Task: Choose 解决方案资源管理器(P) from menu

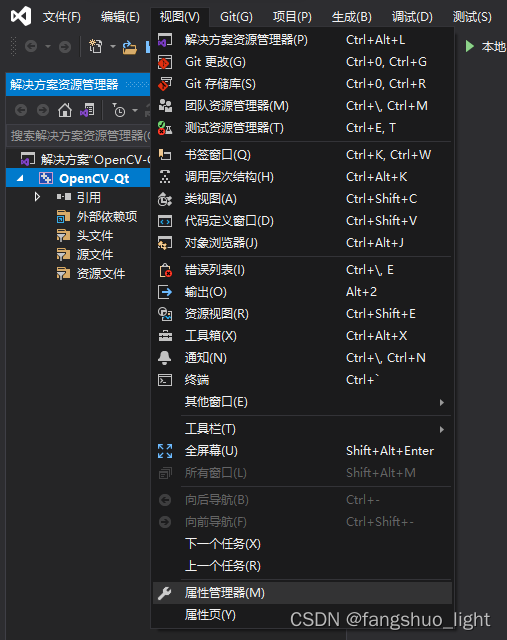Action: pyautogui.click(x=302, y=40)
